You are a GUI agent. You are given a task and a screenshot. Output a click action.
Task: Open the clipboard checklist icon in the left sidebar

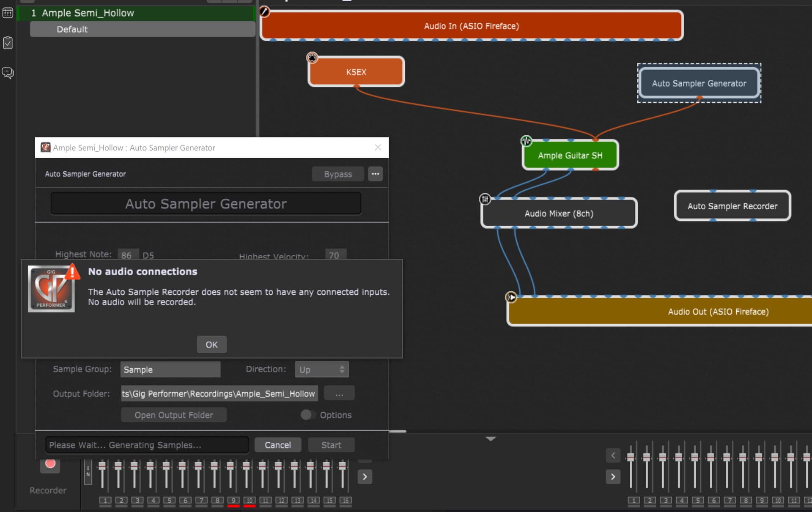[x=8, y=43]
